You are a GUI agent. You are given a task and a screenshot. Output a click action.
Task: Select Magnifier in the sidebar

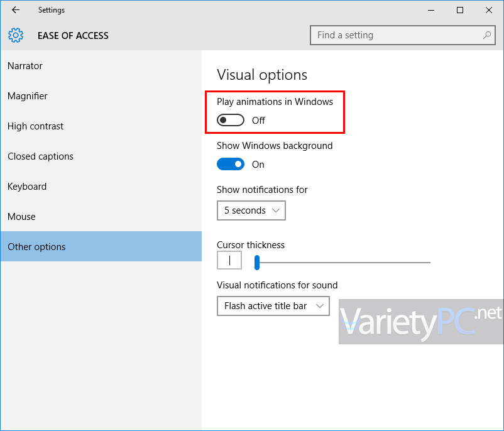coord(28,96)
